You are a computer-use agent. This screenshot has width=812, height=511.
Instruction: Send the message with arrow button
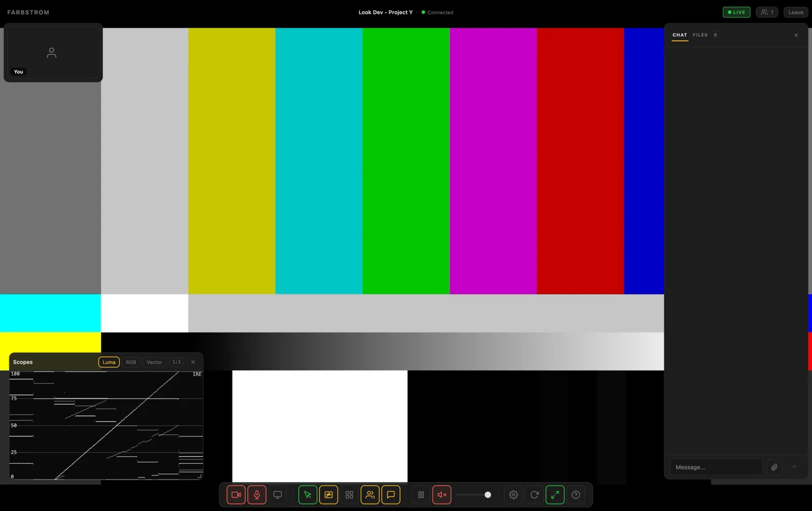795,467
